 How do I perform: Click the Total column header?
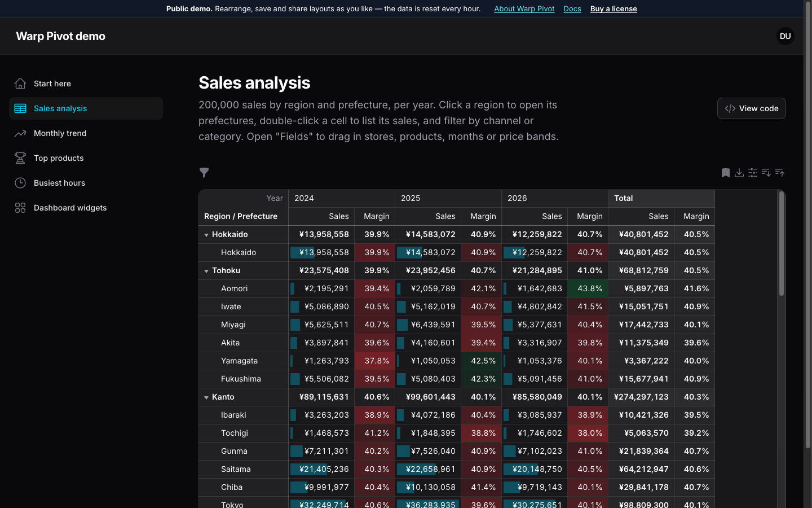click(661, 198)
